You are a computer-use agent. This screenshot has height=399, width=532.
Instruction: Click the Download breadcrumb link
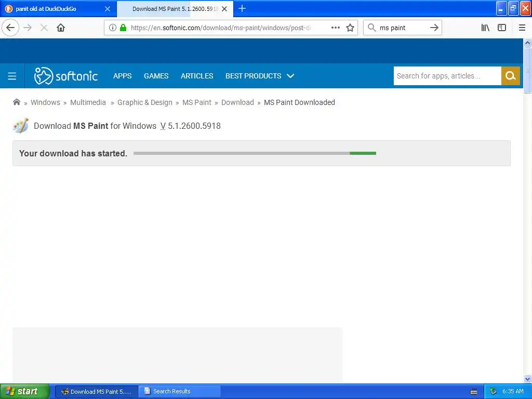point(237,102)
